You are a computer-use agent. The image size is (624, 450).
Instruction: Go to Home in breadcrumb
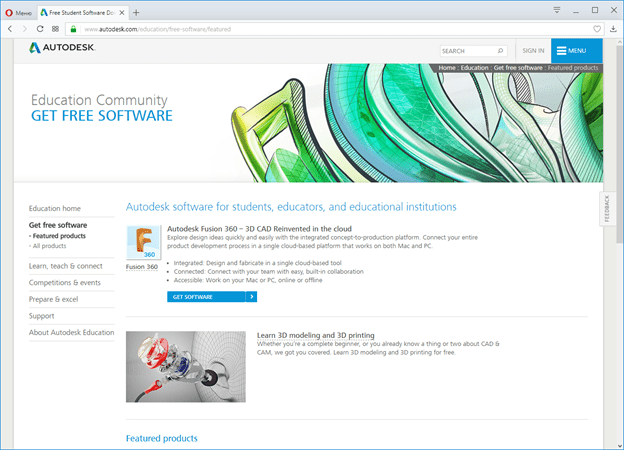447,68
